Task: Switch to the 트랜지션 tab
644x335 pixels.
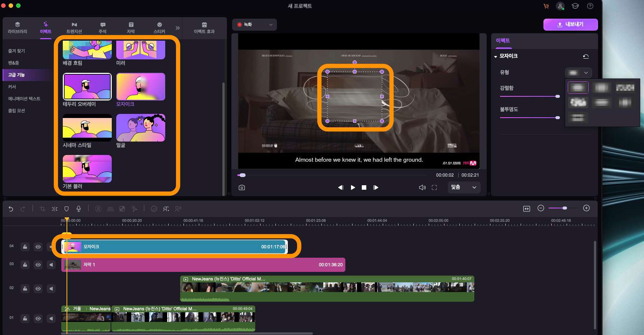Action: (74, 28)
